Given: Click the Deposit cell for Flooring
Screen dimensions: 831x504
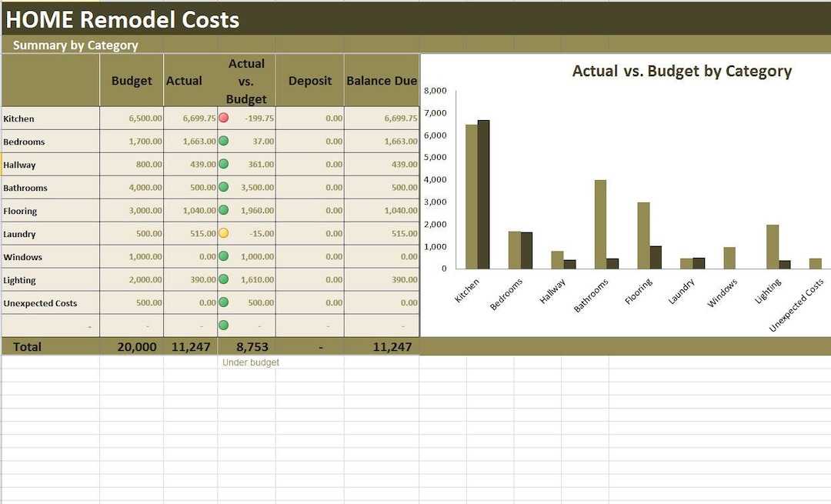Looking at the screenshot, I should pos(309,209).
